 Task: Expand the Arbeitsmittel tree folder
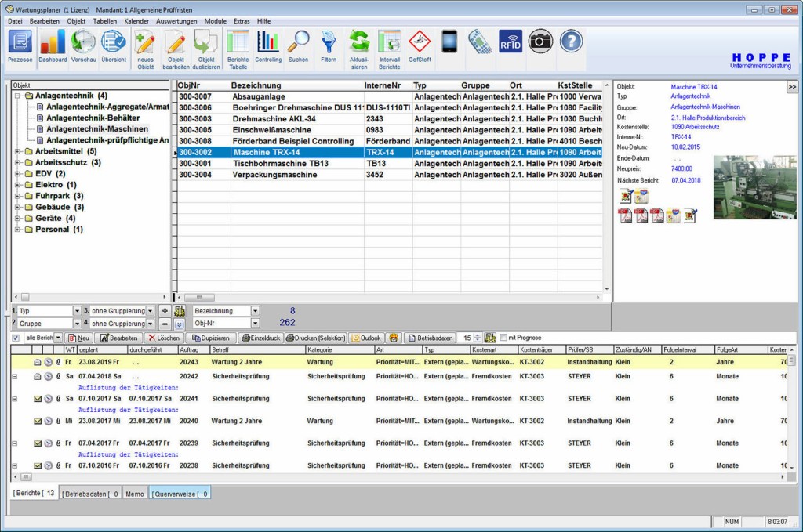tap(17, 151)
